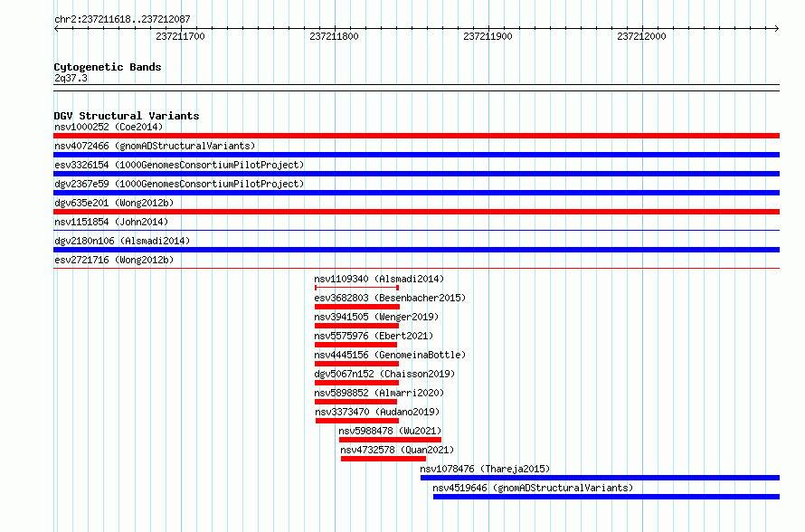Viewport: 805px width, 532px height.
Task: Click the nsv4732578 (Quan2021) label
Action: tap(397, 450)
